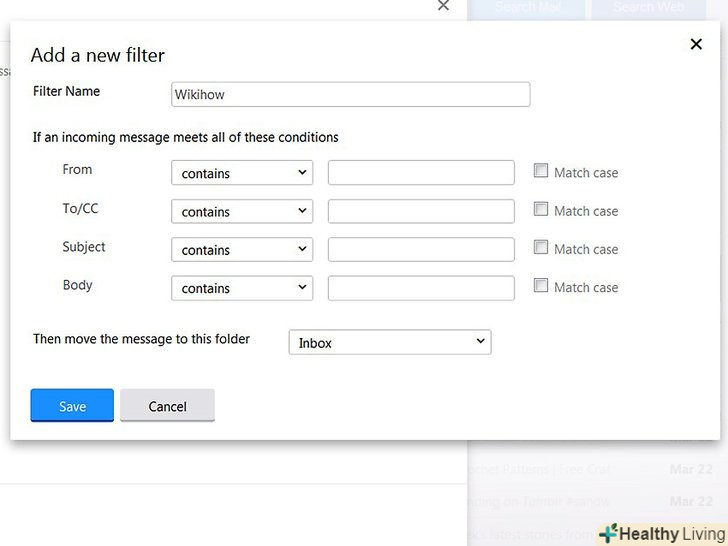Image resolution: width=728 pixels, height=546 pixels.
Task: Tick Match case for the To/CC condition
Action: (541, 210)
